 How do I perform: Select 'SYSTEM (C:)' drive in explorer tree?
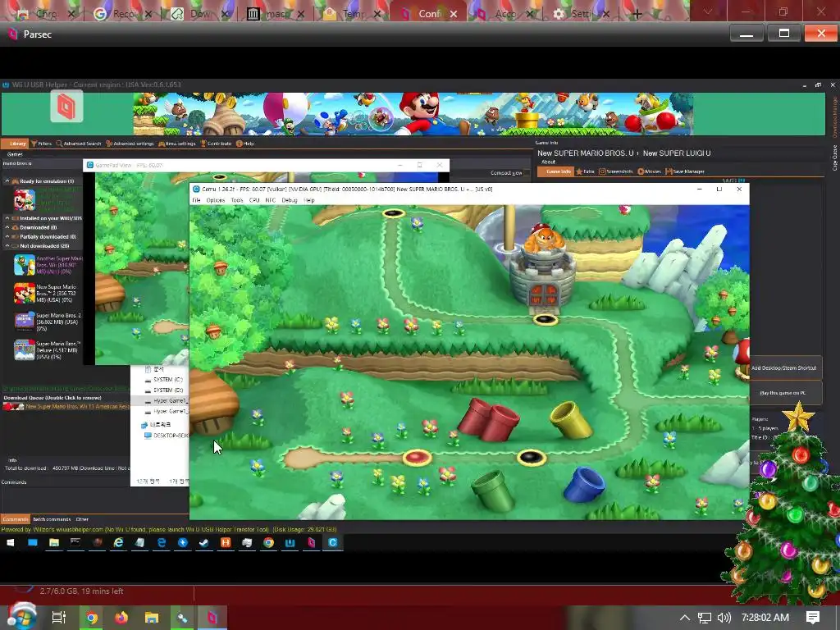(x=164, y=379)
